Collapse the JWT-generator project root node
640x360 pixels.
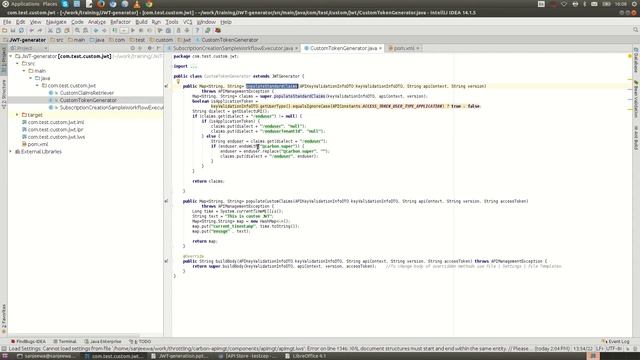click(x=11, y=56)
